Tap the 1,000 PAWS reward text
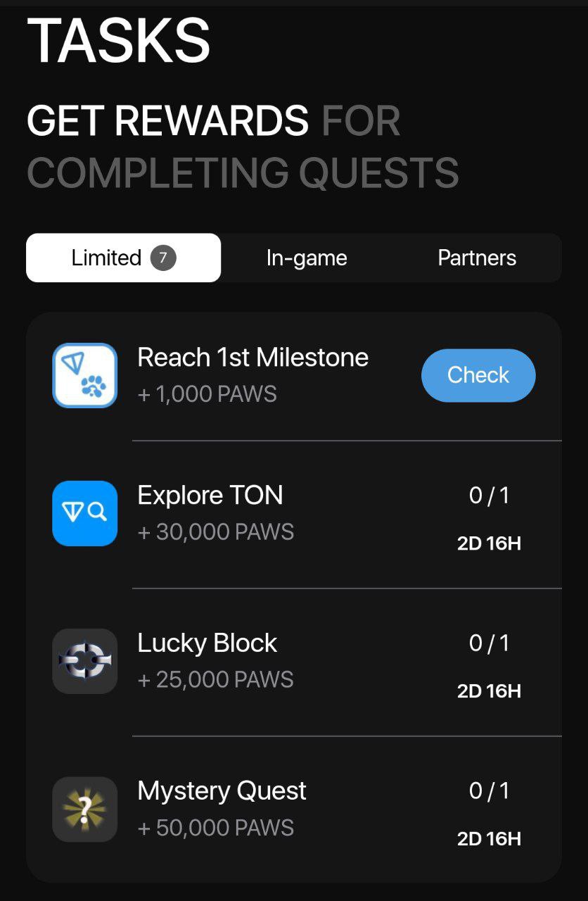 tap(207, 394)
